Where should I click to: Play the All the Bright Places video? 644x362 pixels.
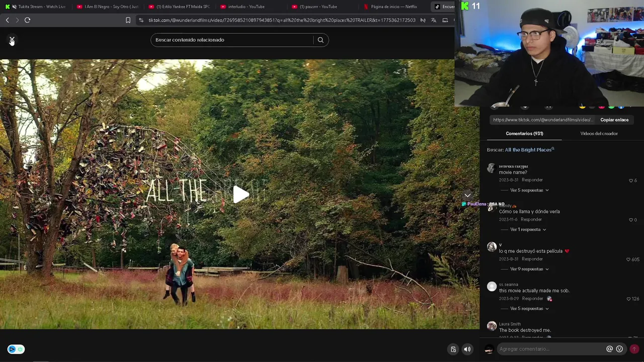pyautogui.click(x=240, y=195)
